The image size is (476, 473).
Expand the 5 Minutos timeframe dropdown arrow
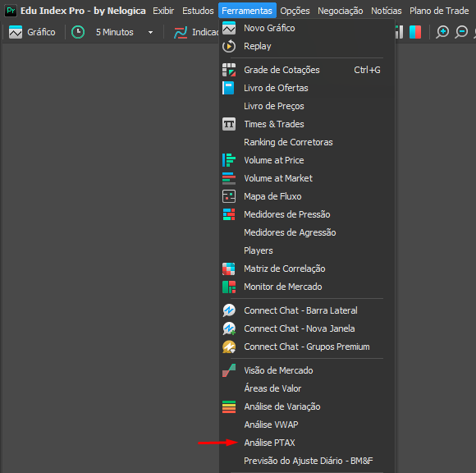150,33
